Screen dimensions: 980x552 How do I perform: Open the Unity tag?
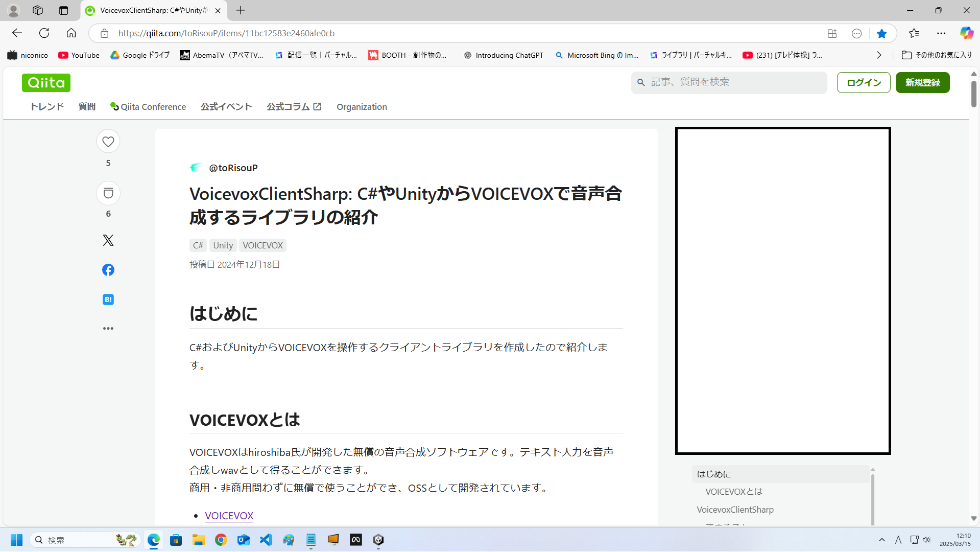click(223, 245)
